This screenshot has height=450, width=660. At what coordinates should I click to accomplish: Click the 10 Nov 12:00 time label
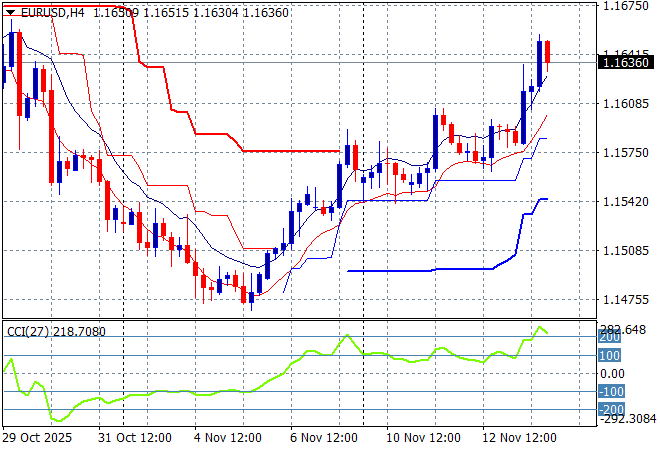(x=423, y=438)
